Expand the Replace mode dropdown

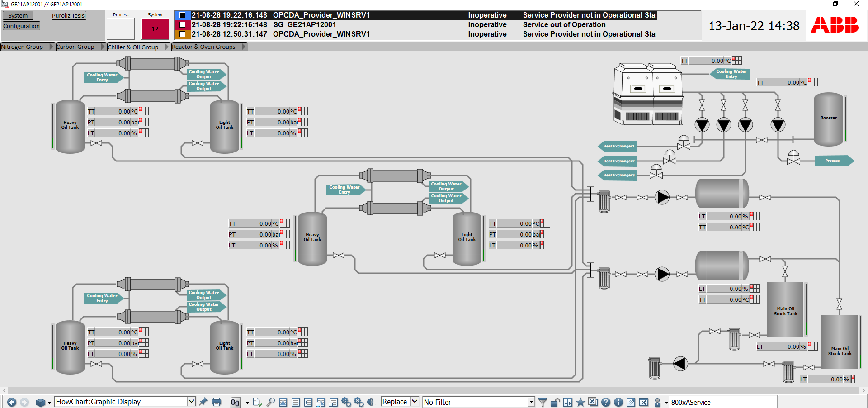[x=415, y=401]
